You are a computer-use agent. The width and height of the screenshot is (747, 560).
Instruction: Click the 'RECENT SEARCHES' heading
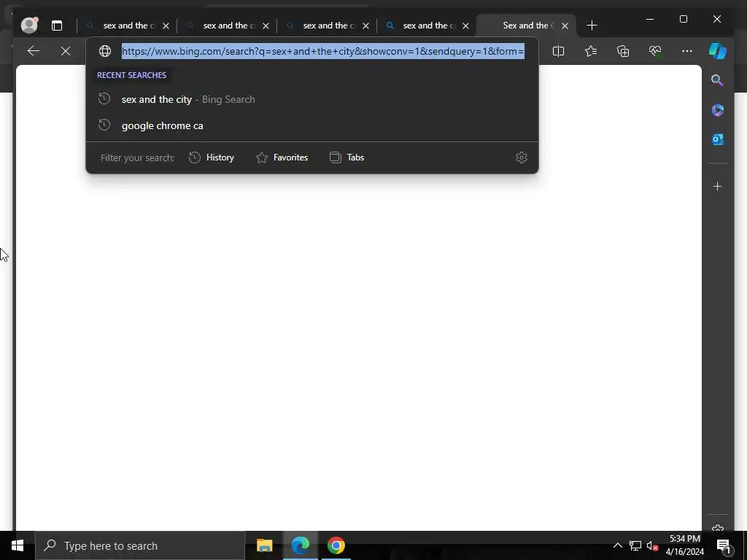[x=131, y=75]
